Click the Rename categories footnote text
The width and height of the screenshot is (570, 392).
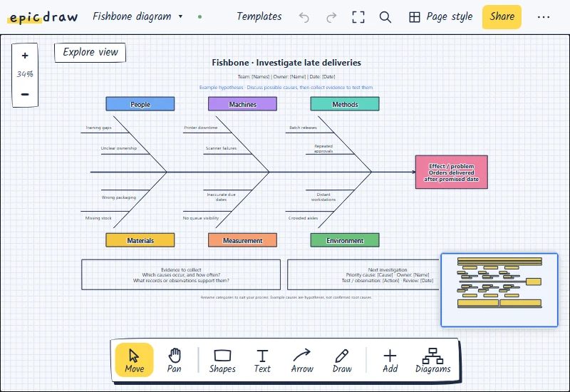[286, 297]
